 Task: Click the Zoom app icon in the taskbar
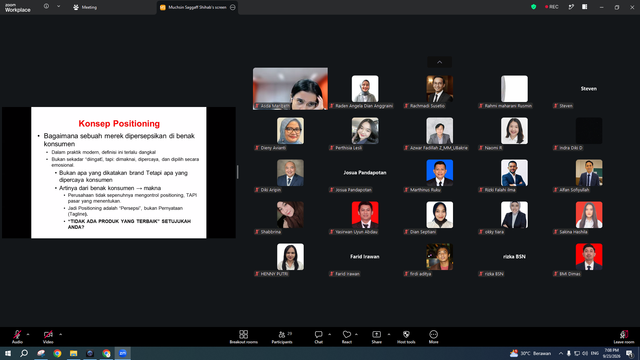122,353
